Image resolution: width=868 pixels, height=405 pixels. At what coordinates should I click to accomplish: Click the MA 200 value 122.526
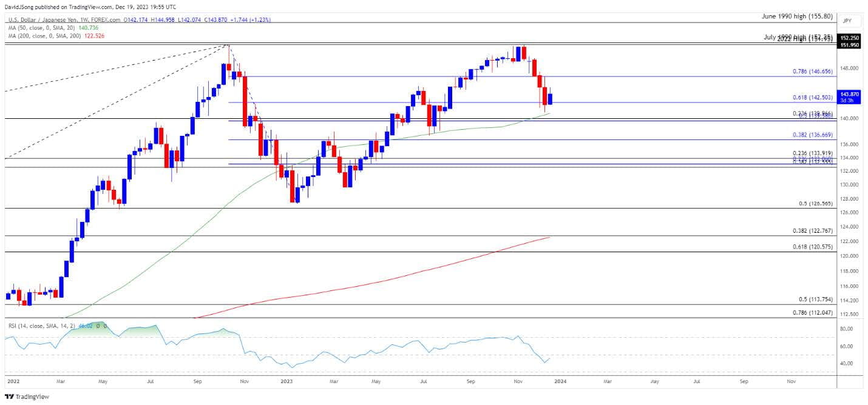tap(94, 35)
